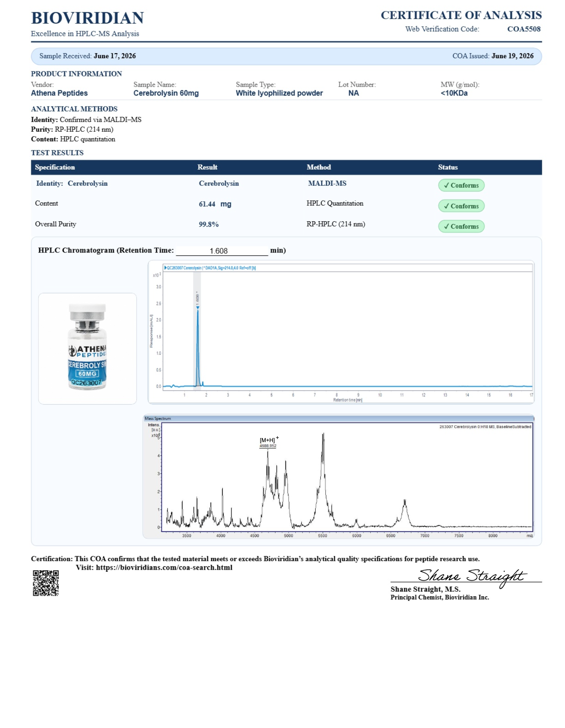The width and height of the screenshot is (565, 728).
Task: Click the Conforms badge for Content row
Action: click(x=461, y=206)
